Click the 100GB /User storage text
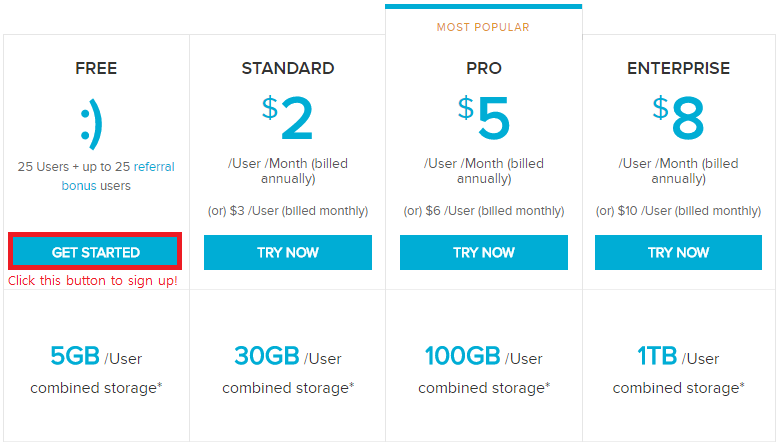 pos(484,357)
